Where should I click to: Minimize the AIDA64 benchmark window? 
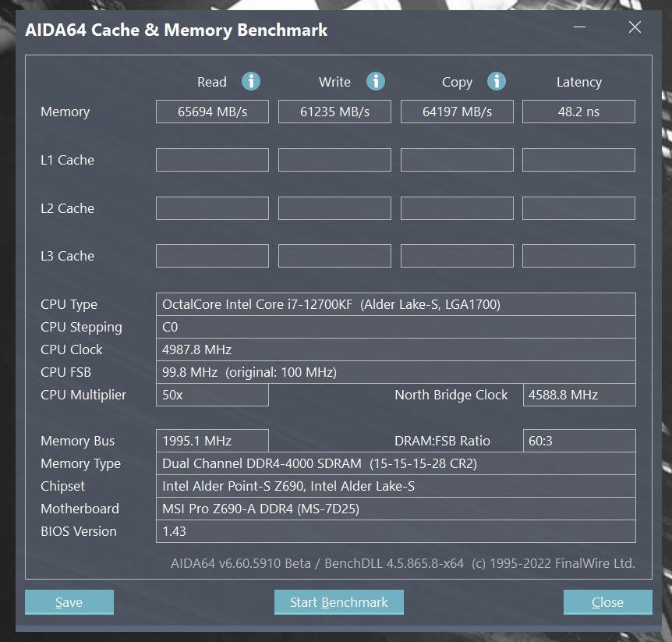579,28
